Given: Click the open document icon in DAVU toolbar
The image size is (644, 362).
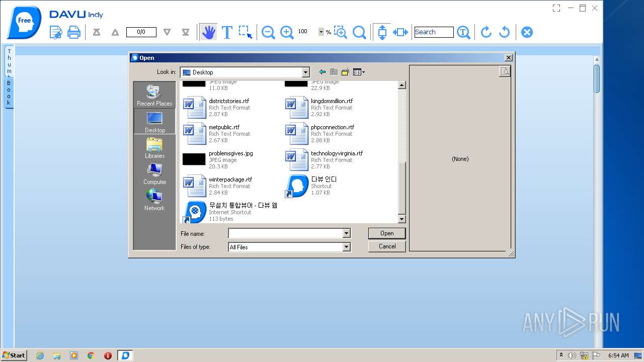Looking at the screenshot, I should tap(55, 32).
